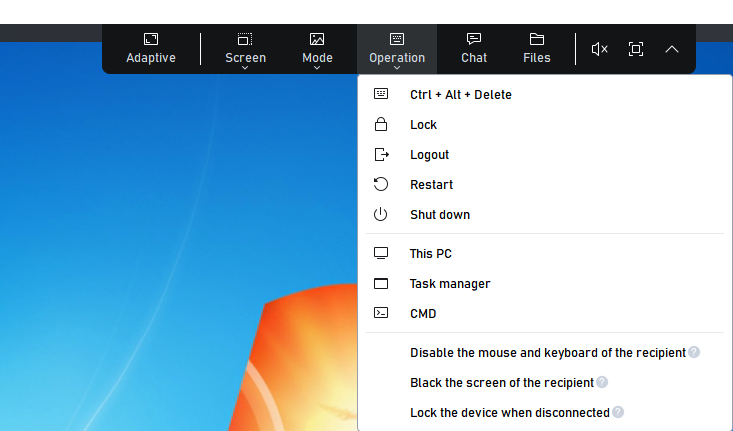Enter fullscreen using the fullscreen icon

point(636,49)
